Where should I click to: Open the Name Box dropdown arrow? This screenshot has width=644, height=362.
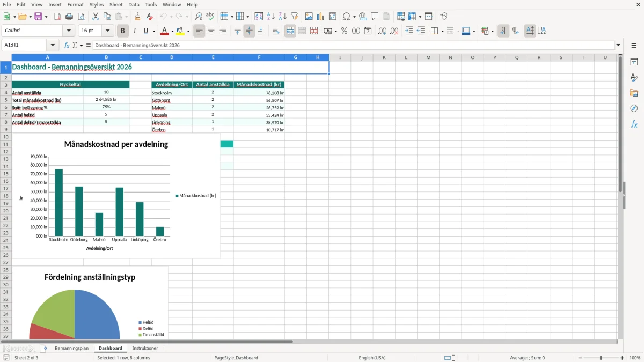[x=53, y=45]
